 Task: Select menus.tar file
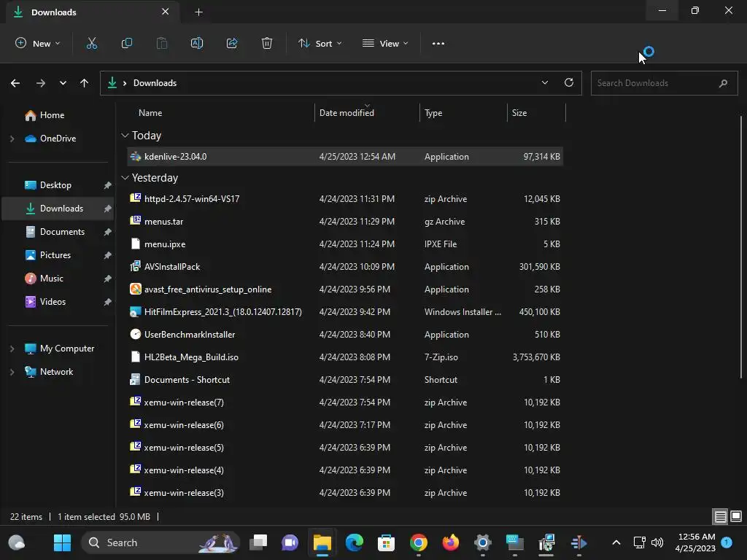[x=345, y=222]
